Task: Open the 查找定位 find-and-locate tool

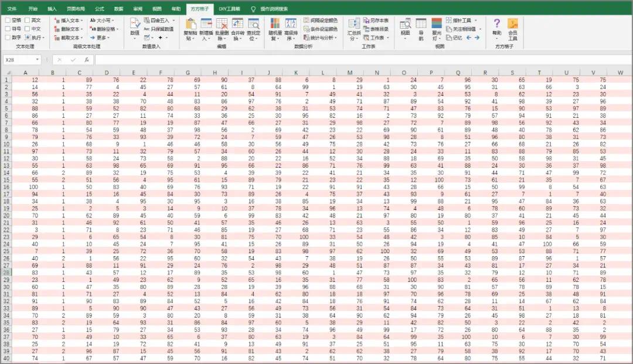Action: [x=254, y=28]
